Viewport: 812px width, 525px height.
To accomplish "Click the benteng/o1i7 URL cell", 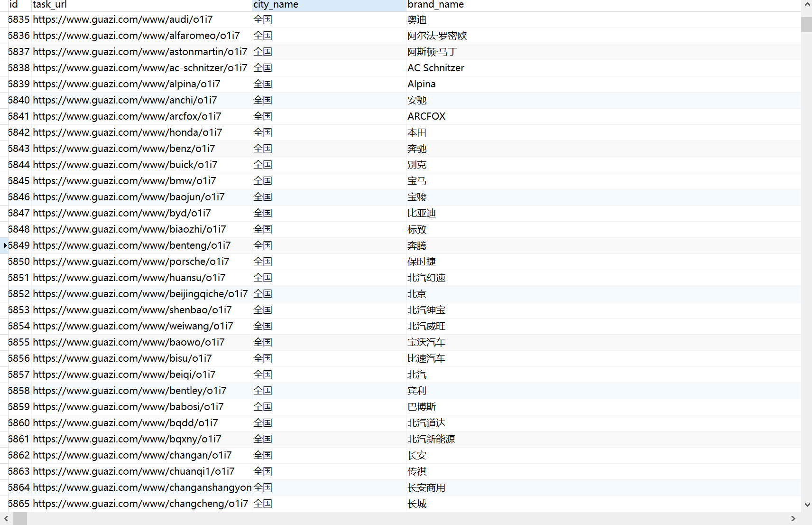I will click(x=141, y=245).
